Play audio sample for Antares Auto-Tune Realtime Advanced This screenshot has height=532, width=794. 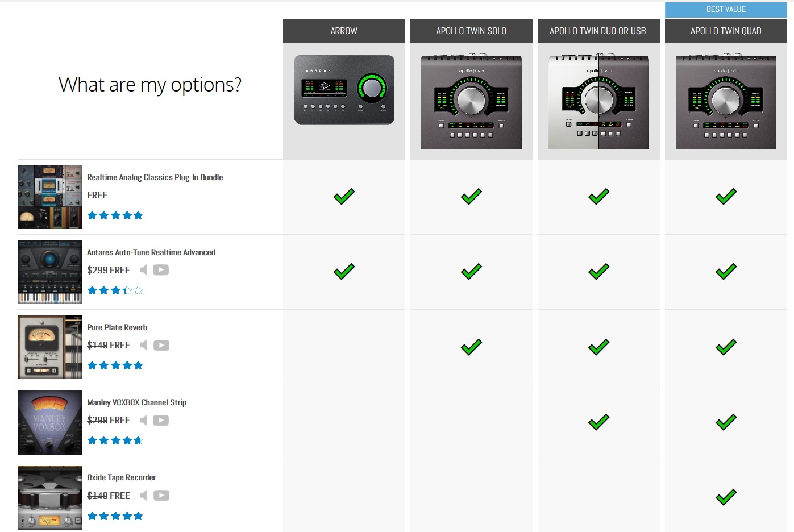click(x=143, y=270)
